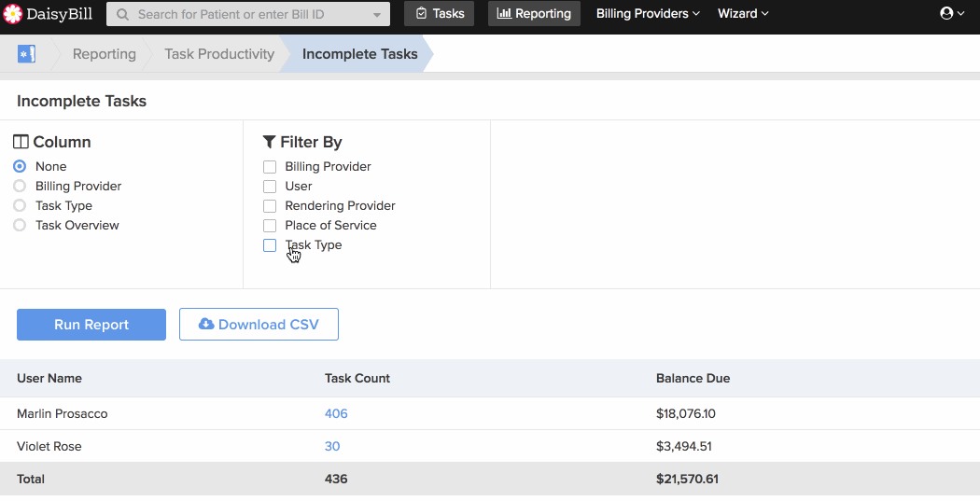Click the home breadcrumb icon
This screenshot has width=980, height=501.
coord(26,54)
